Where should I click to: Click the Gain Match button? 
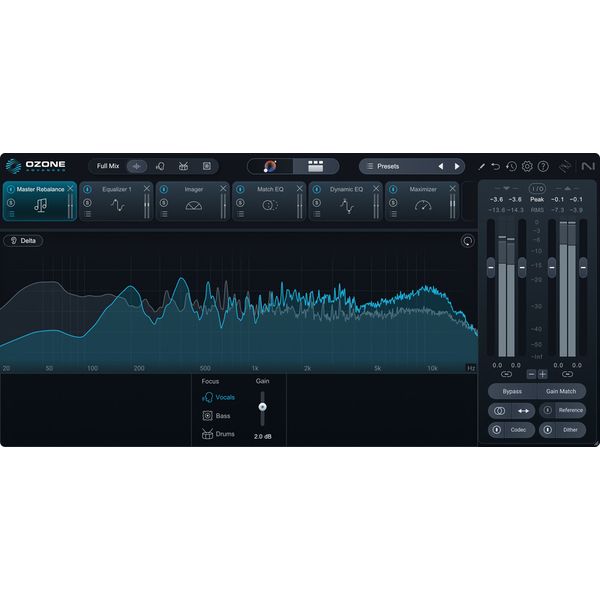(561, 391)
